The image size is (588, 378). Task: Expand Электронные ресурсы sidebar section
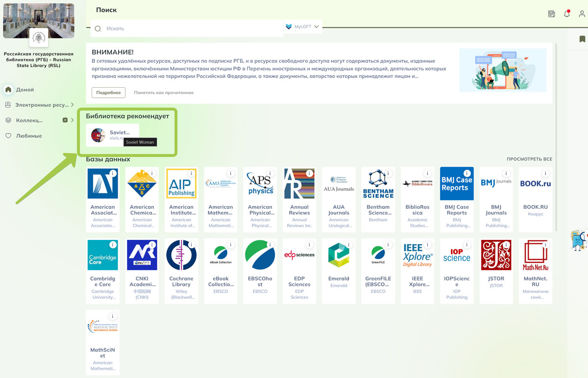pos(72,105)
